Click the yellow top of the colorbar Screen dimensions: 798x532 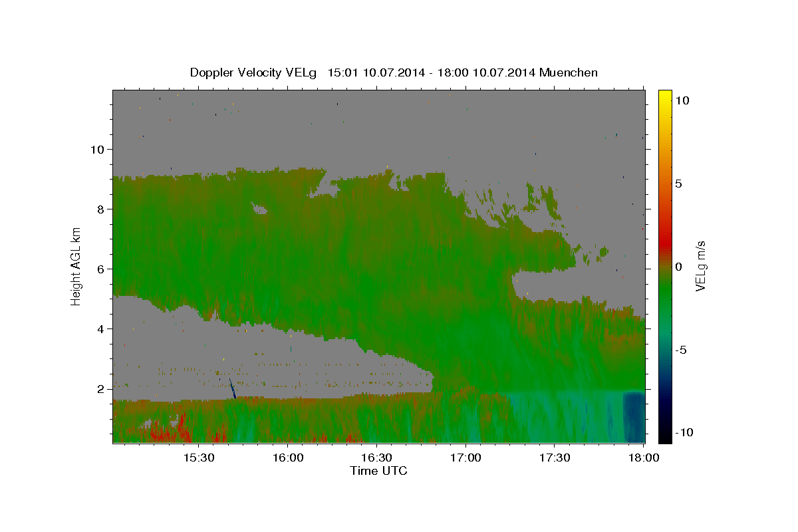[665, 100]
